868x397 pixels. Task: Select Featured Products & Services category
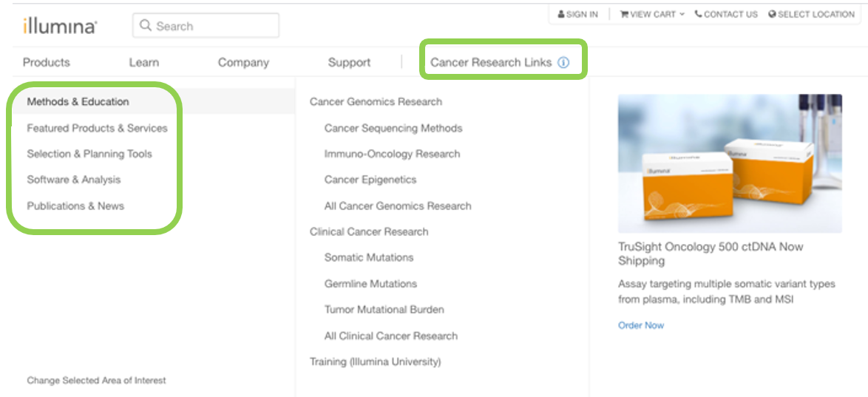pyautogui.click(x=97, y=128)
